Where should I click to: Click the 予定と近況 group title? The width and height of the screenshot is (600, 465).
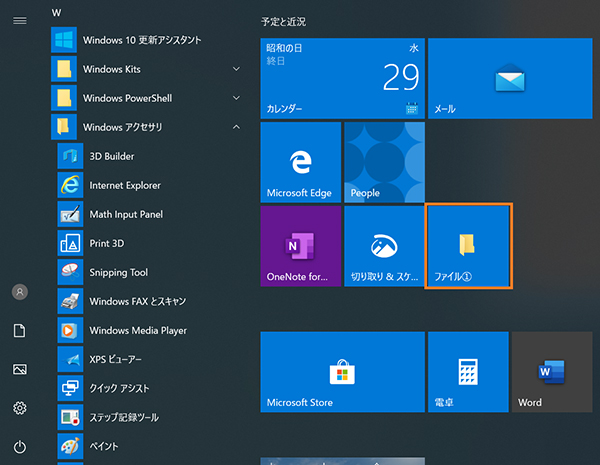pyautogui.click(x=284, y=22)
